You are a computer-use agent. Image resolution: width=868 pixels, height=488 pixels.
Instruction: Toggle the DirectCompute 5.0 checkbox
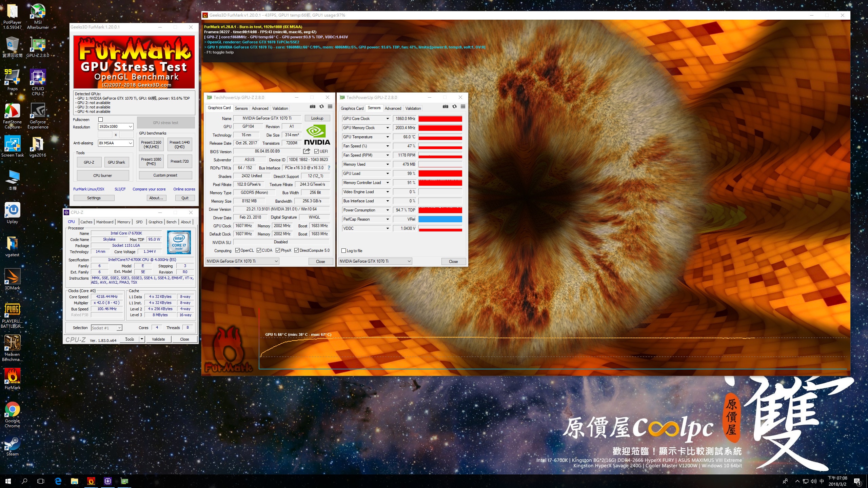pos(296,250)
